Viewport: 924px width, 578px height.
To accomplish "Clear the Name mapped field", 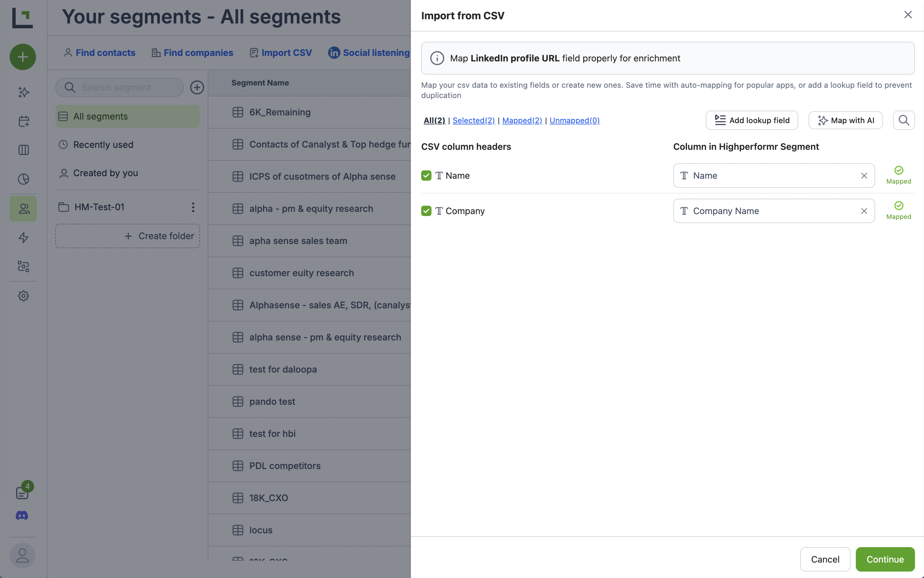I will tap(864, 176).
